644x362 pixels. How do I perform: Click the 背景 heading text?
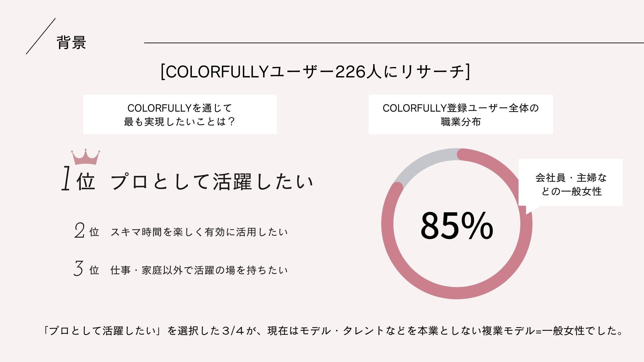click(x=71, y=43)
